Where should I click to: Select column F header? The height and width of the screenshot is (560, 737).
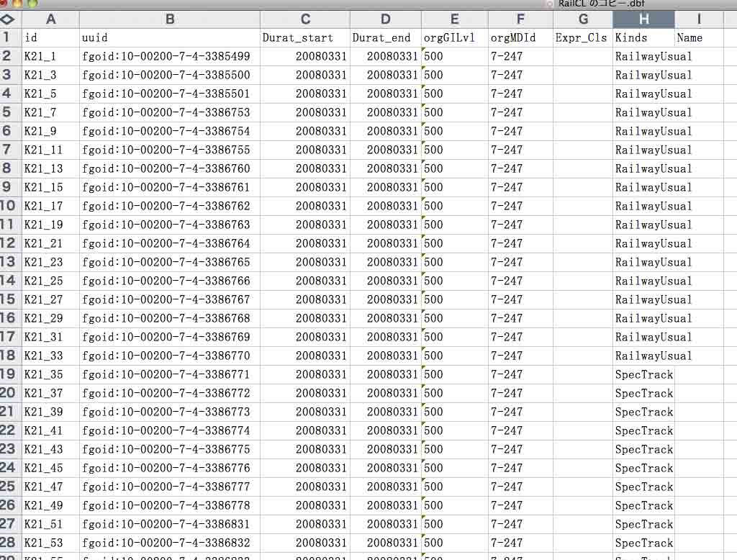(x=520, y=19)
